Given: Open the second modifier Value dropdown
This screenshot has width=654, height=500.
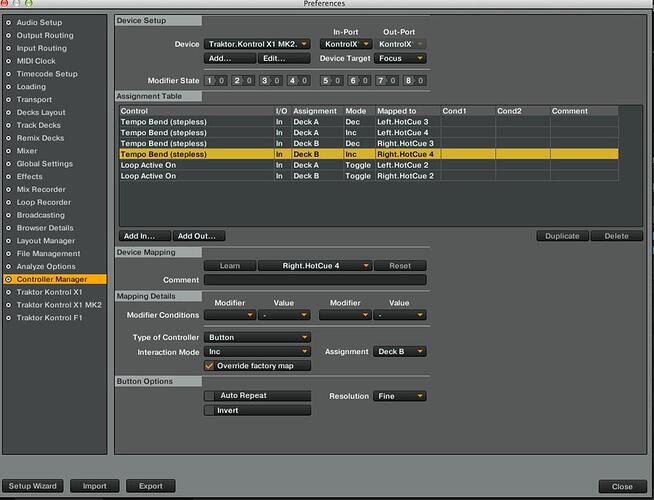Looking at the screenshot, I should click(x=400, y=315).
